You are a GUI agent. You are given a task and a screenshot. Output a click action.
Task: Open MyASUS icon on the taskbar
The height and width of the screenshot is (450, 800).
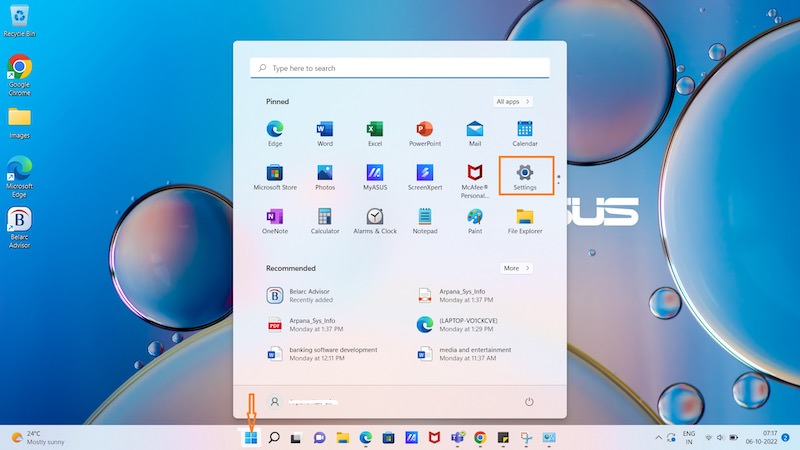(411, 438)
